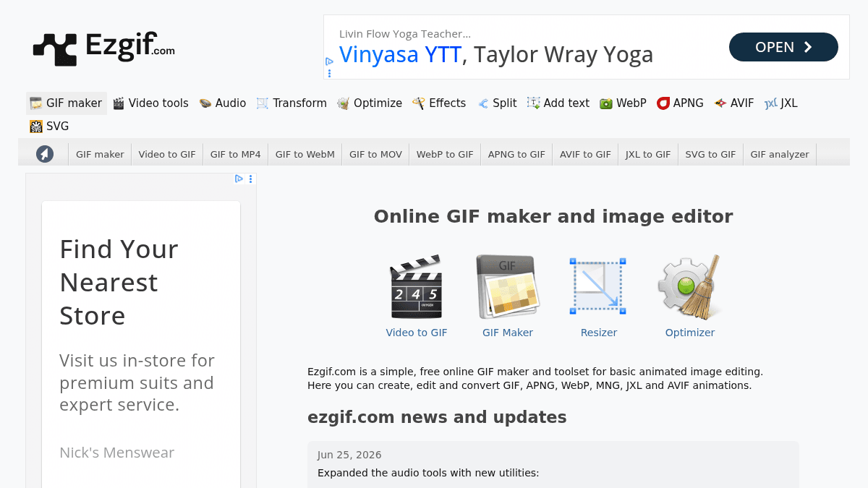Click the Video tools clapperboard icon

tap(119, 103)
